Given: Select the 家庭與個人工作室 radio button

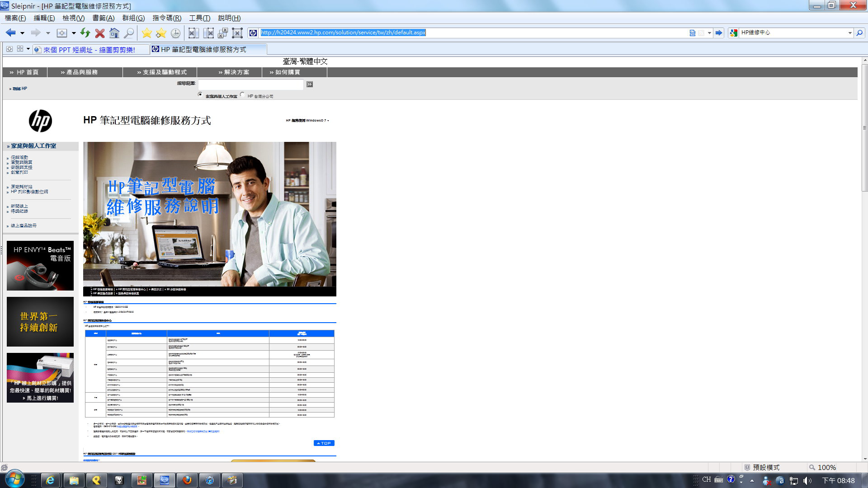Looking at the screenshot, I should click(200, 94).
